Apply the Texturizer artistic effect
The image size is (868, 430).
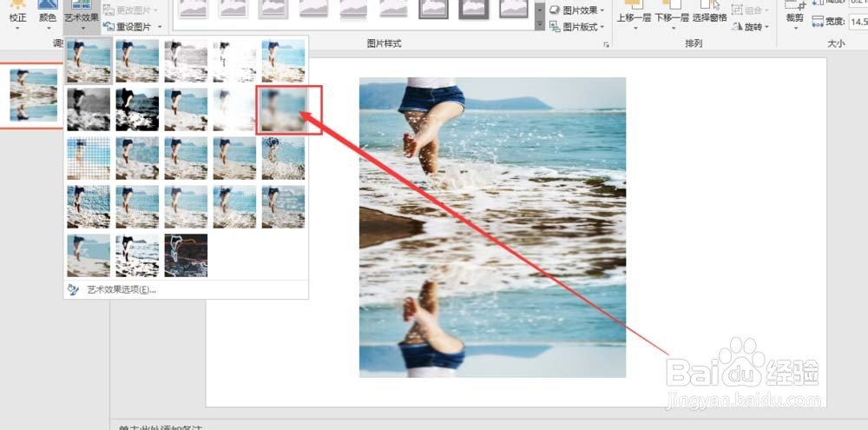(137, 208)
